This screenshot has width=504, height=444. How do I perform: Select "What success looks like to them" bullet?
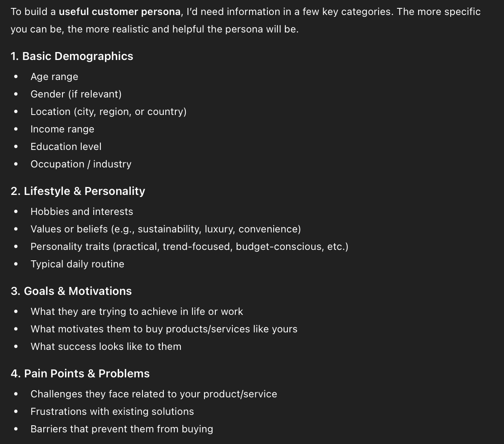(x=106, y=347)
